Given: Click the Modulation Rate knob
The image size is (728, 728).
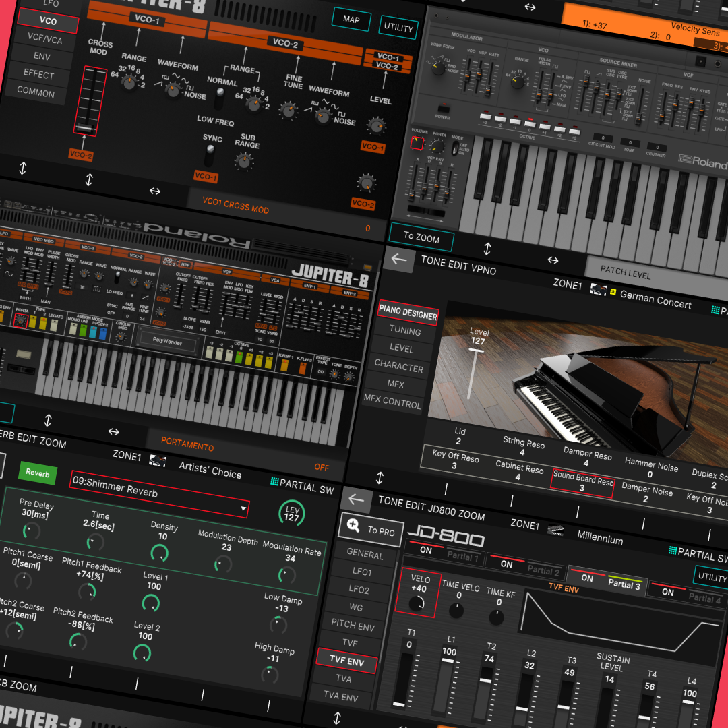Looking at the screenshot, I should [286, 575].
